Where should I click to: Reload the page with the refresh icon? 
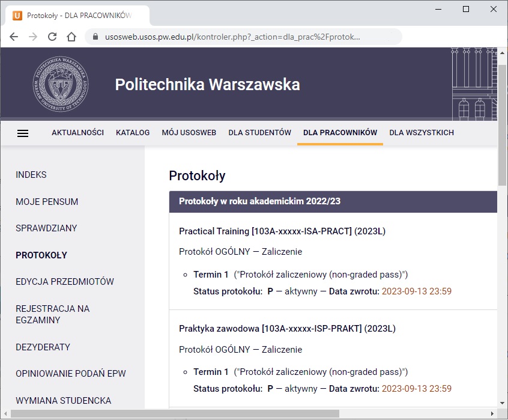(x=52, y=37)
